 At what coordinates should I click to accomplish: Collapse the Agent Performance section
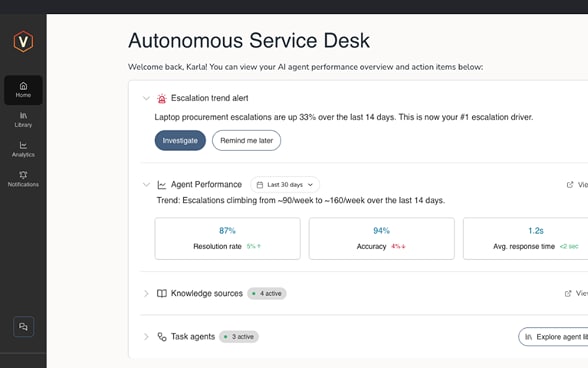(146, 185)
